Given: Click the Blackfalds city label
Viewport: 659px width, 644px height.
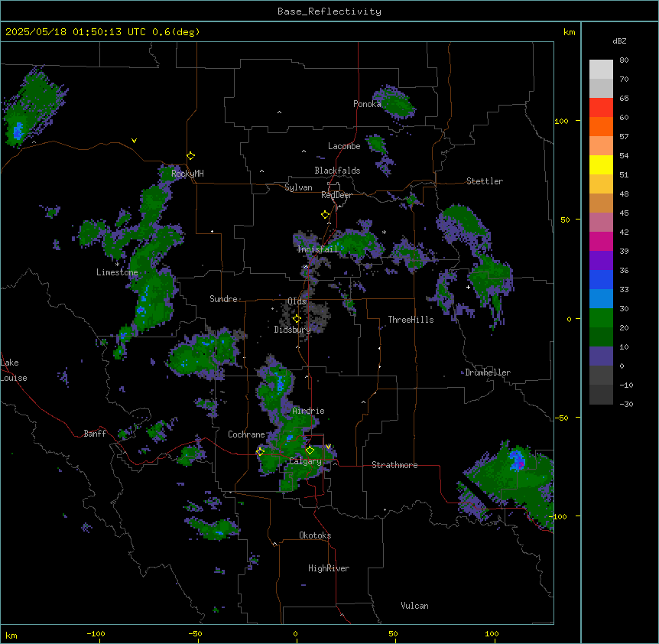Looking at the screenshot, I should tap(337, 171).
